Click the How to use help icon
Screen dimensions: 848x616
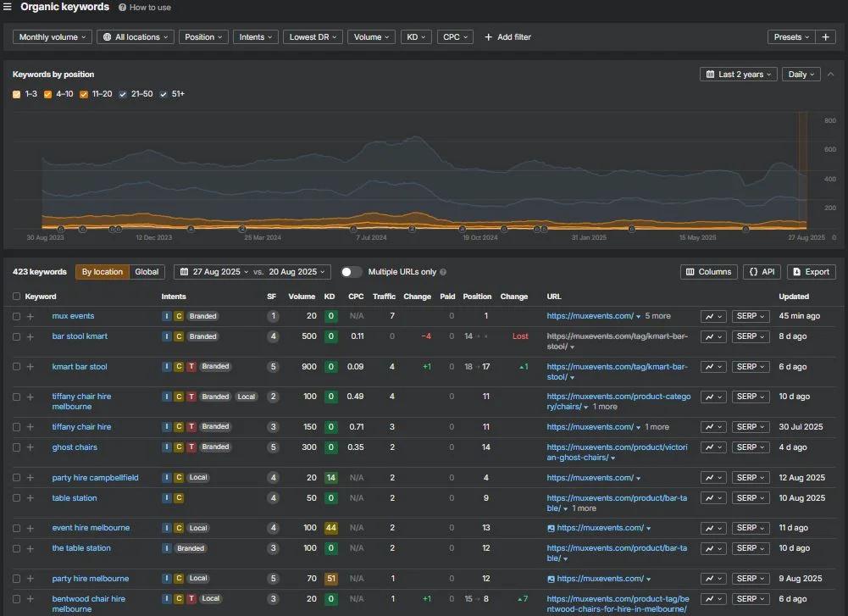pos(122,8)
